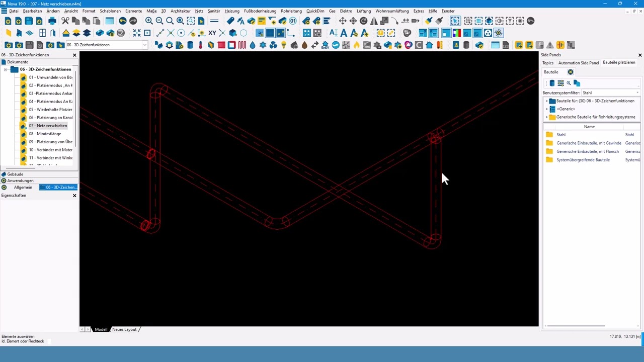Open document 08 - Mindestlänge

pyautogui.click(x=45, y=134)
